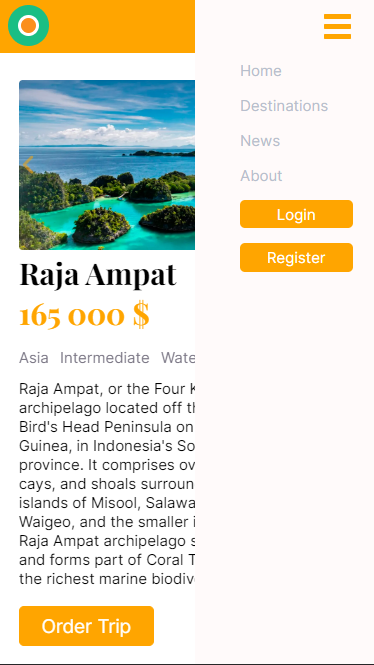The height and width of the screenshot is (665, 374).
Task: Click the Login button
Action: pyautogui.click(x=296, y=214)
